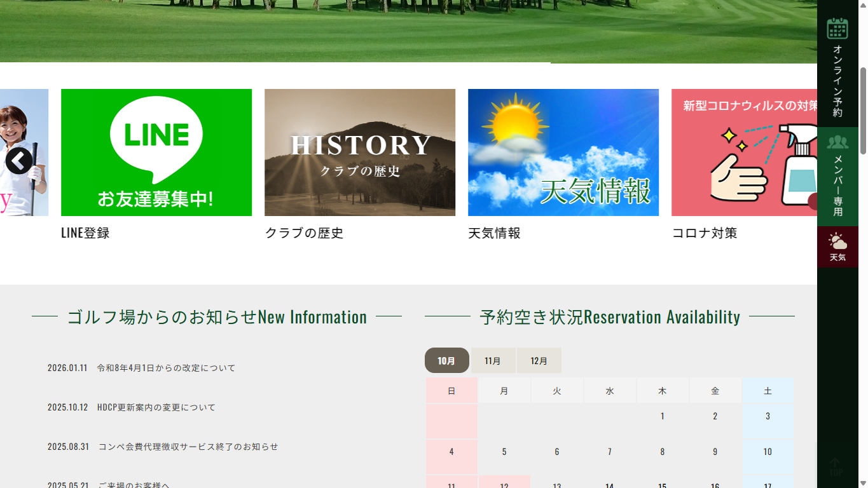Click the 予約空き状況 Reservation Availability heading
The height and width of the screenshot is (488, 868).
click(x=610, y=316)
